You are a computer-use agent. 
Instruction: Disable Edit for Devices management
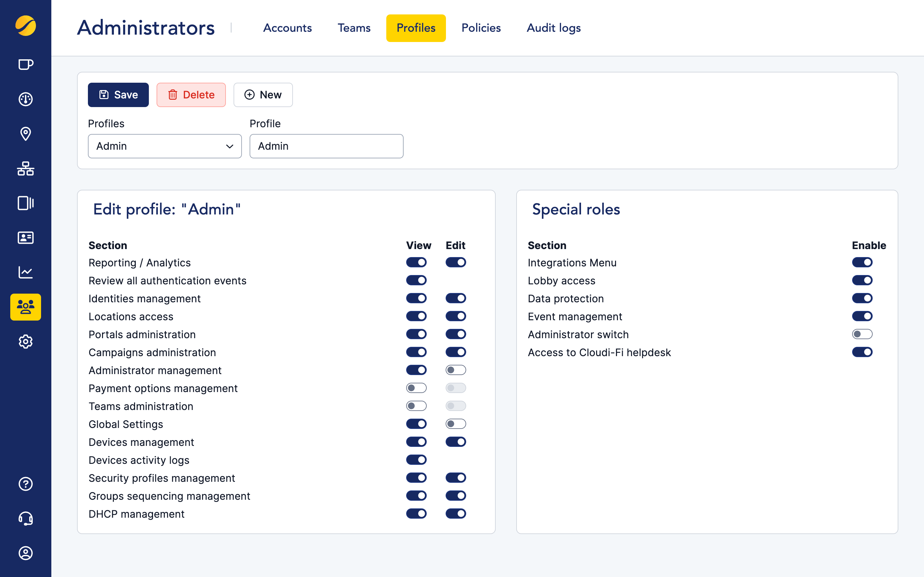click(456, 441)
